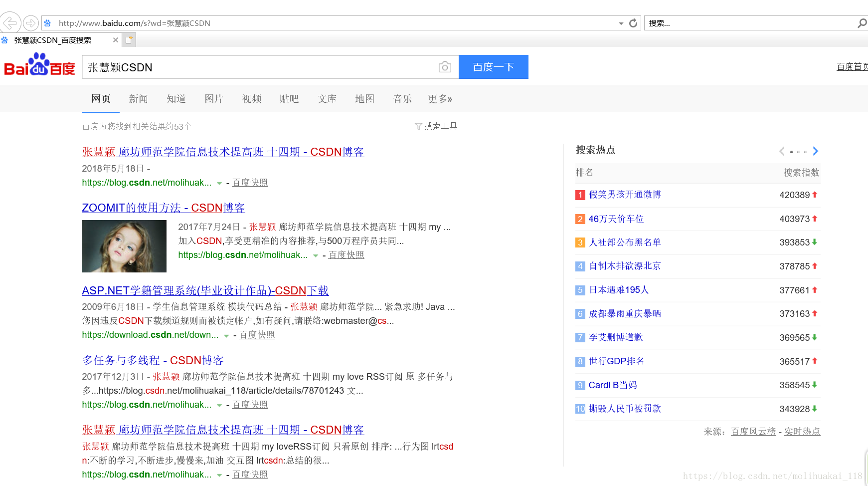Open first result 张慧颖 廊坊师范学院 CSDN博客

[223, 152]
